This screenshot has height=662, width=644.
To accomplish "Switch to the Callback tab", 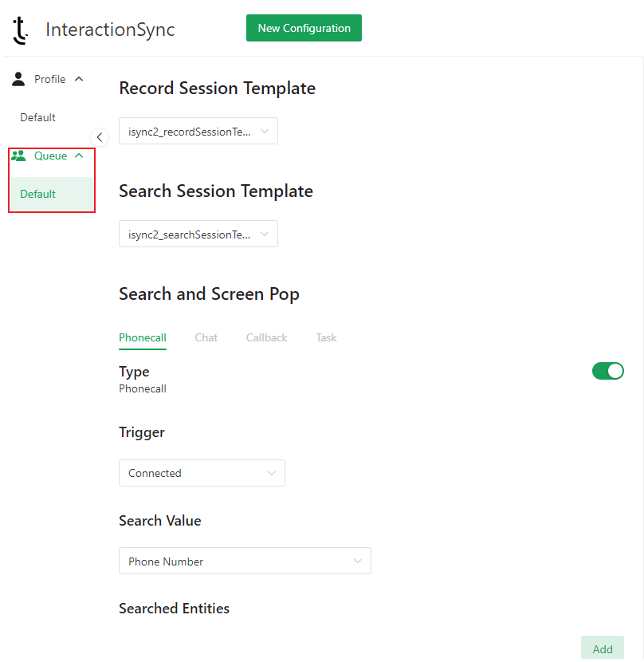I will tap(267, 337).
